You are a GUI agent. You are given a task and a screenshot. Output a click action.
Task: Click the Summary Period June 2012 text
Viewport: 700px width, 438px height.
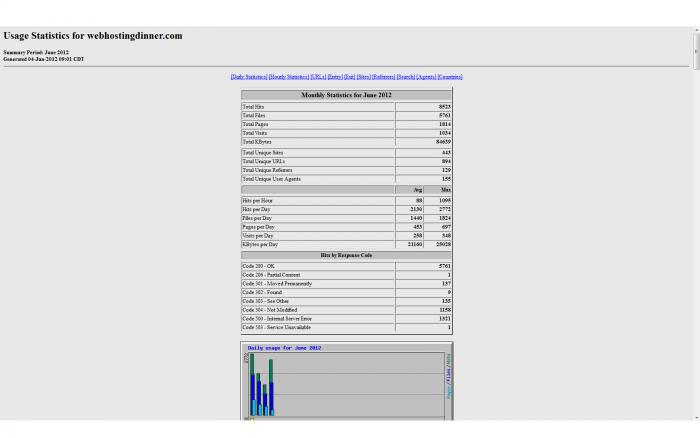(x=36, y=52)
